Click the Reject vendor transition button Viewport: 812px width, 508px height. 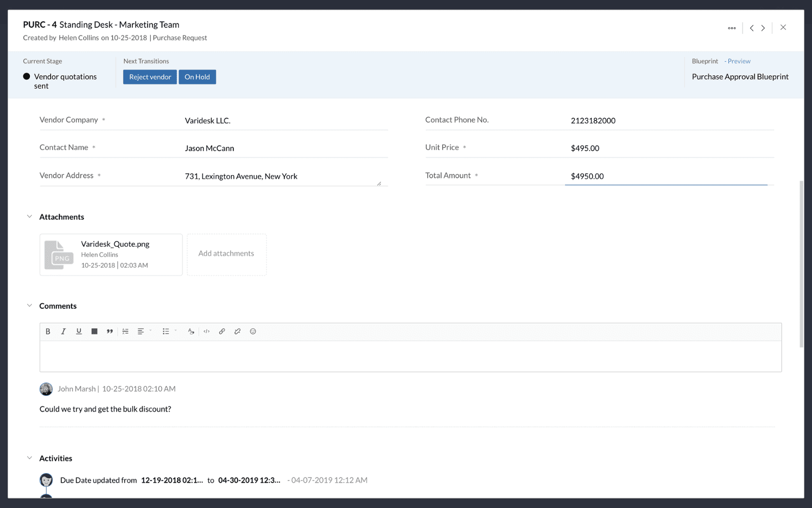point(150,77)
